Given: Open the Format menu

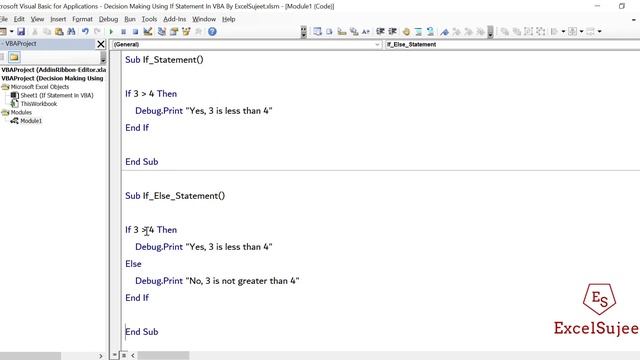Looking at the screenshot, I should (x=82, y=19).
